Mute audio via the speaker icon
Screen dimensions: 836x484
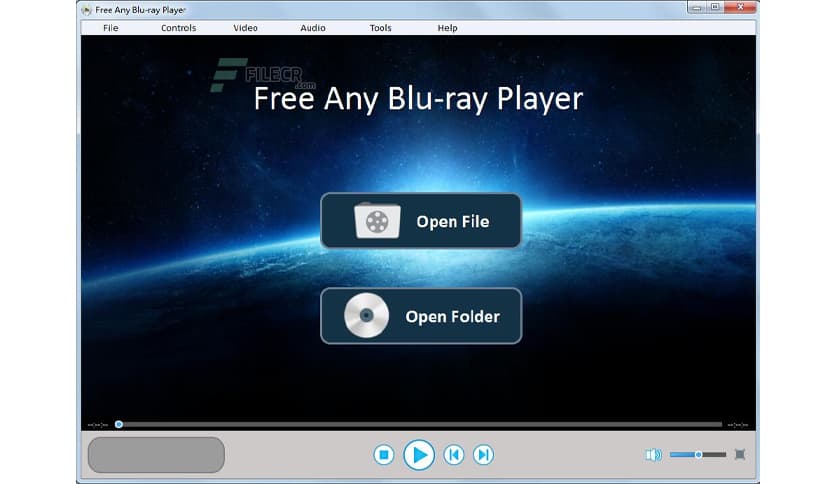(653, 455)
